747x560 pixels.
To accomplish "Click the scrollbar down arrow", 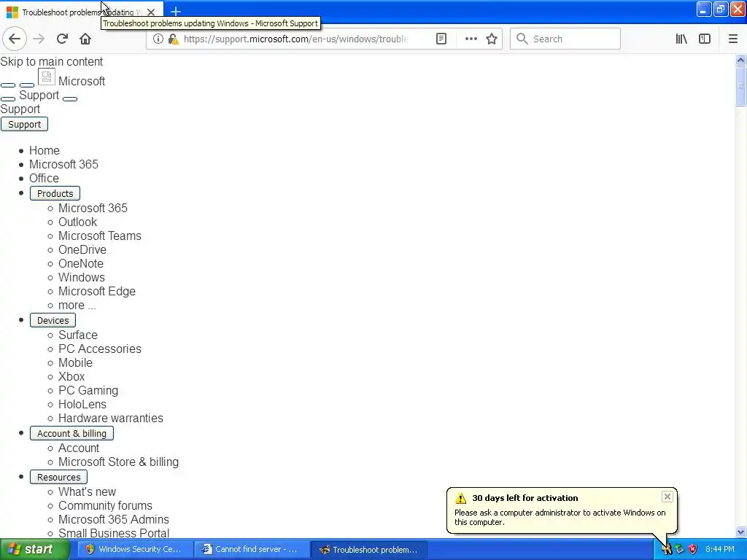I will click(740, 532).
